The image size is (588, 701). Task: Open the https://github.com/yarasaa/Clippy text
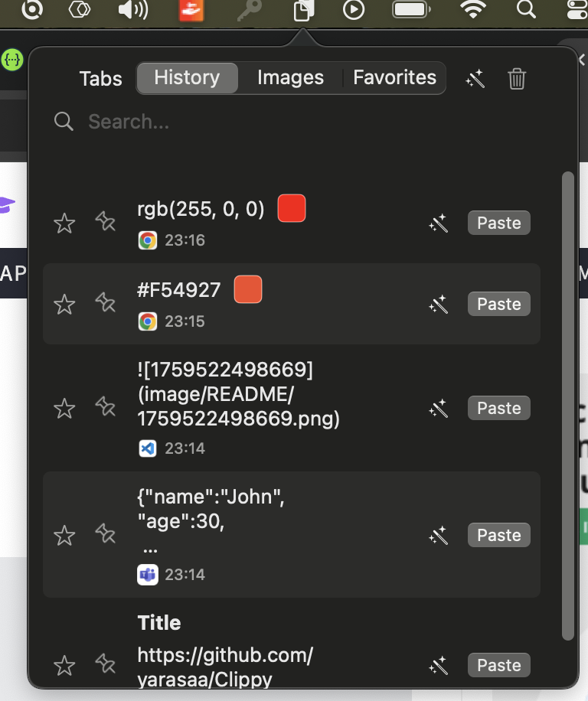coord(225,667)
